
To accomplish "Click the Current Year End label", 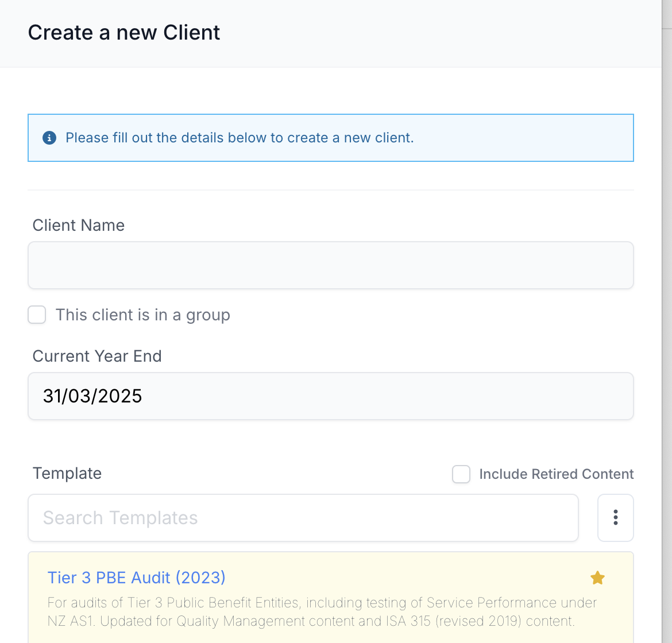I will (x=97, y=356).
